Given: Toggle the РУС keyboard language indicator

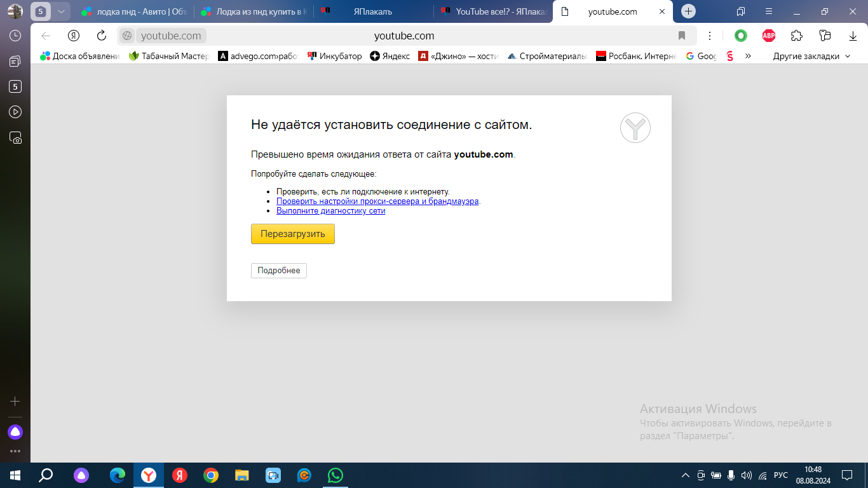Looking at the screenshot, I should [x=781, y=475].
